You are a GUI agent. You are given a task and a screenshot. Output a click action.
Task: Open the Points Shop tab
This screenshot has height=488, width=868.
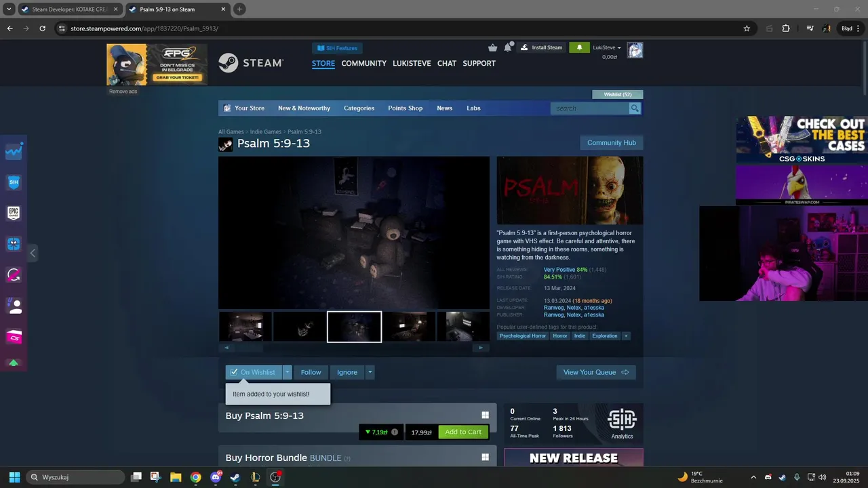point(405,108)
